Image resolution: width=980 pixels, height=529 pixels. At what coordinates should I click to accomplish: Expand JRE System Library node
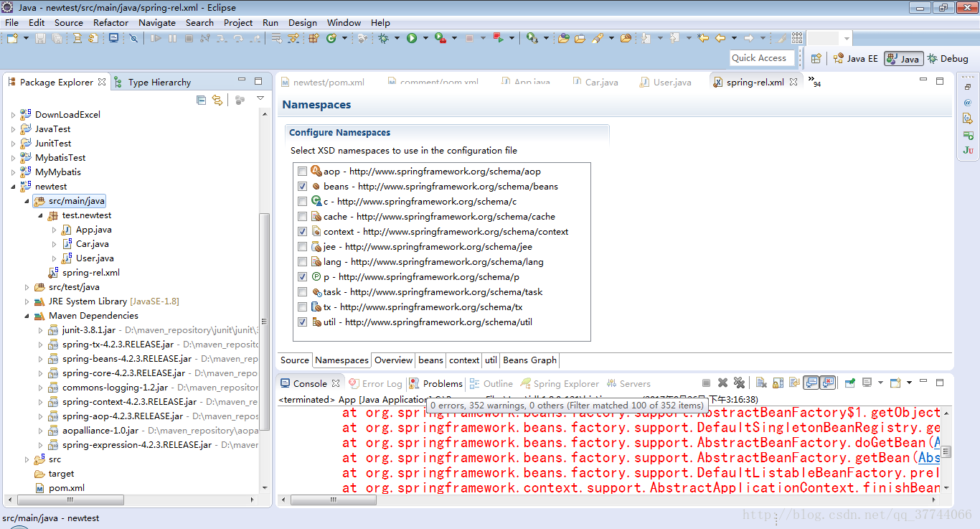tap(27, 301)
